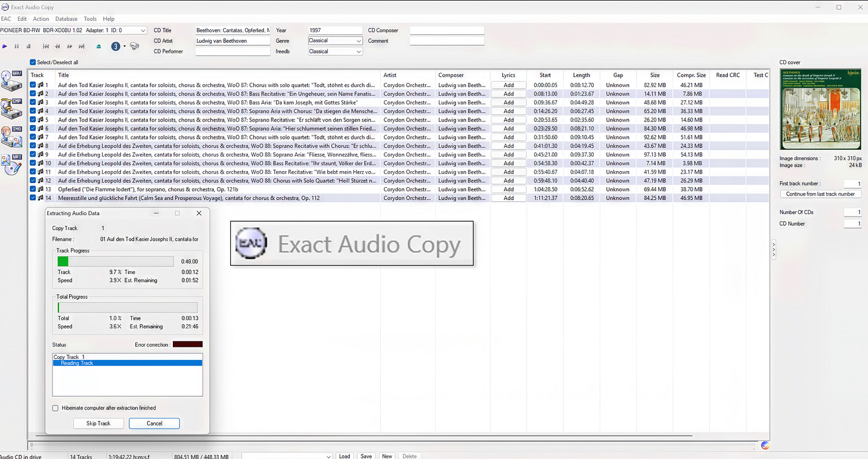The width and height of the screenshot is (868, 459).
Task: Click the New button in the status bar
Action: [x=387, y=456]
